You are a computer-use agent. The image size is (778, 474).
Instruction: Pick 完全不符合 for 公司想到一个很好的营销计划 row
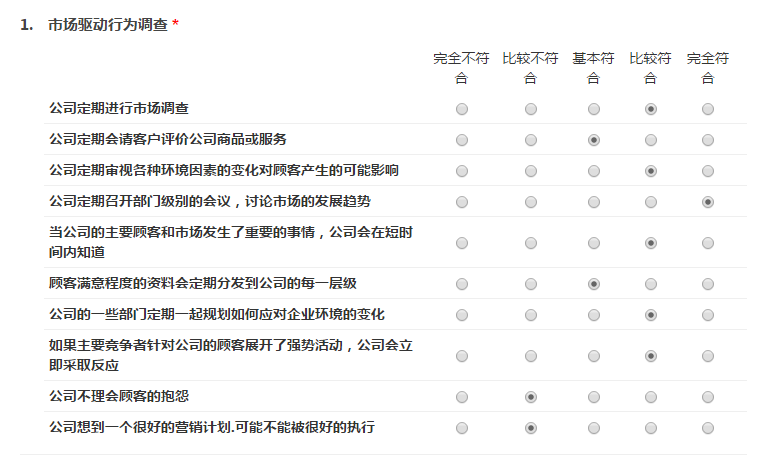[461, 428]
